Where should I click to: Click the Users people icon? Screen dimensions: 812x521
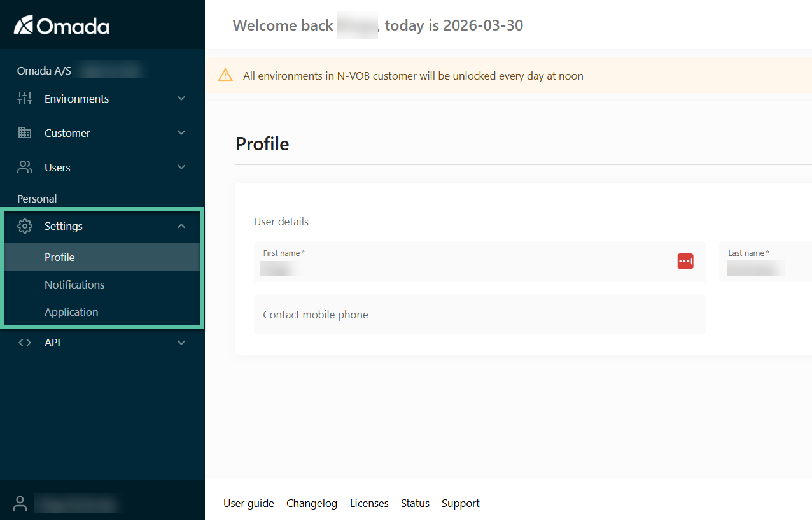click(25, 168)
